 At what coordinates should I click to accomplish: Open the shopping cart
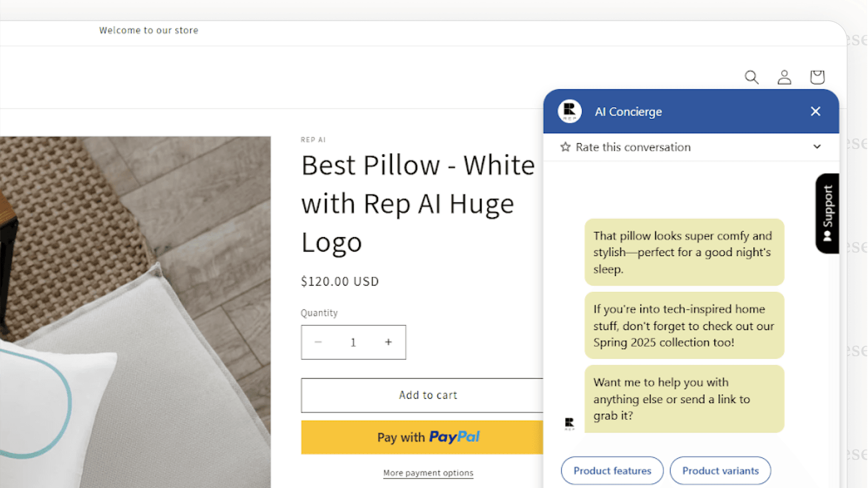[817, 77]
